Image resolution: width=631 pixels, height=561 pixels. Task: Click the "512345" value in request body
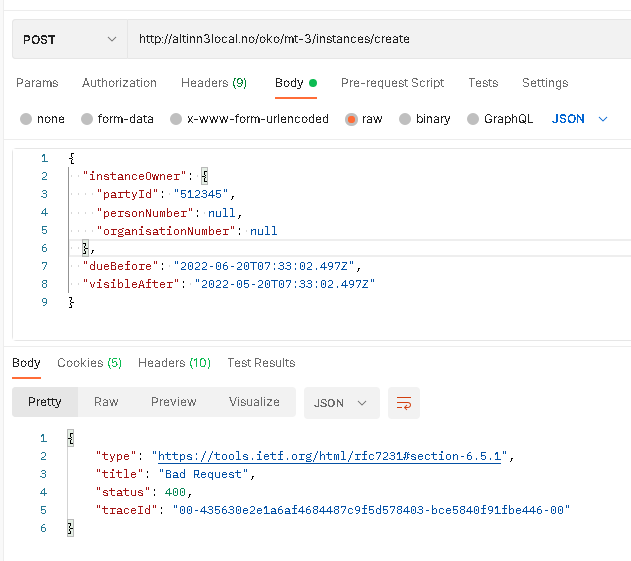pos(201,194)
